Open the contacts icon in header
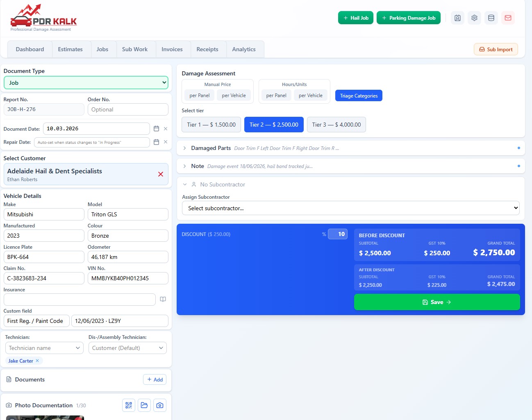Image resolution: width=532 pixels, height=420 pixels. pyautogui.click(x=457, y=18)
